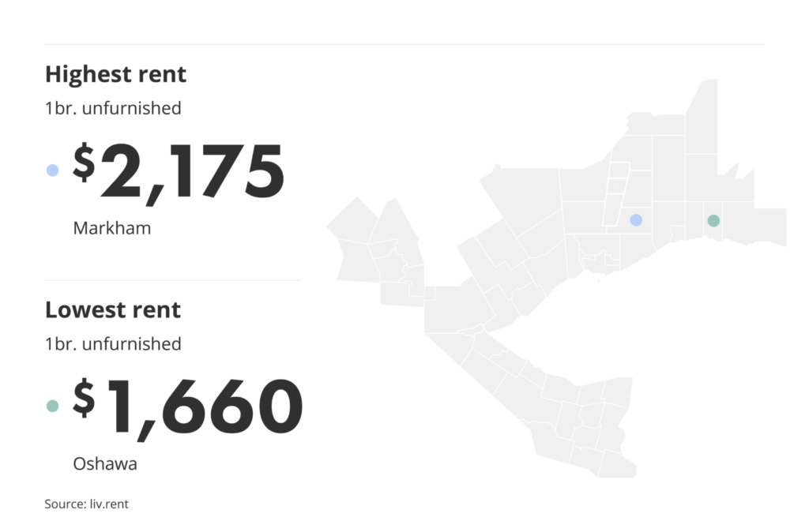Select the Markham city label

pos(111,228)
